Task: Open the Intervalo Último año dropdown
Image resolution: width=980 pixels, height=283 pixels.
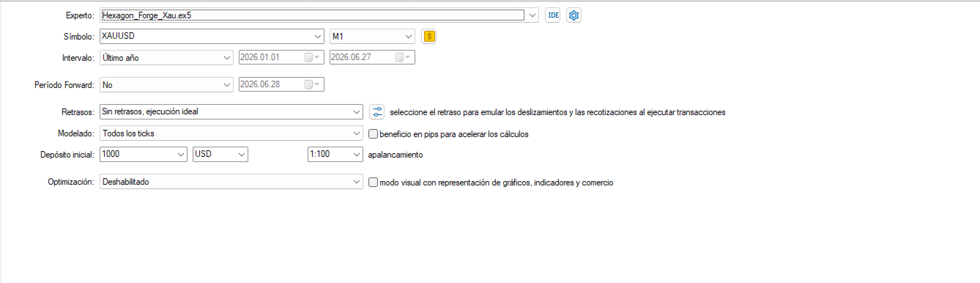Action: 226,57
